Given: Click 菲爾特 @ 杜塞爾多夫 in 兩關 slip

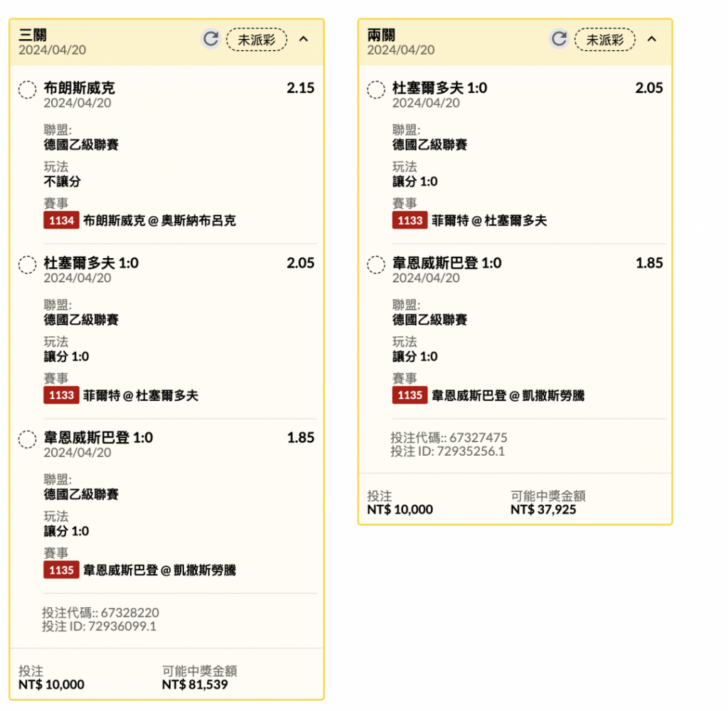Looking at the screenshot, I should [489, 220].
